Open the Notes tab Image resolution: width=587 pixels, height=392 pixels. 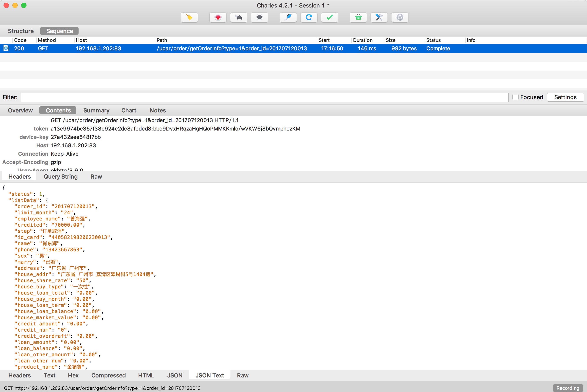click(158, 110)
